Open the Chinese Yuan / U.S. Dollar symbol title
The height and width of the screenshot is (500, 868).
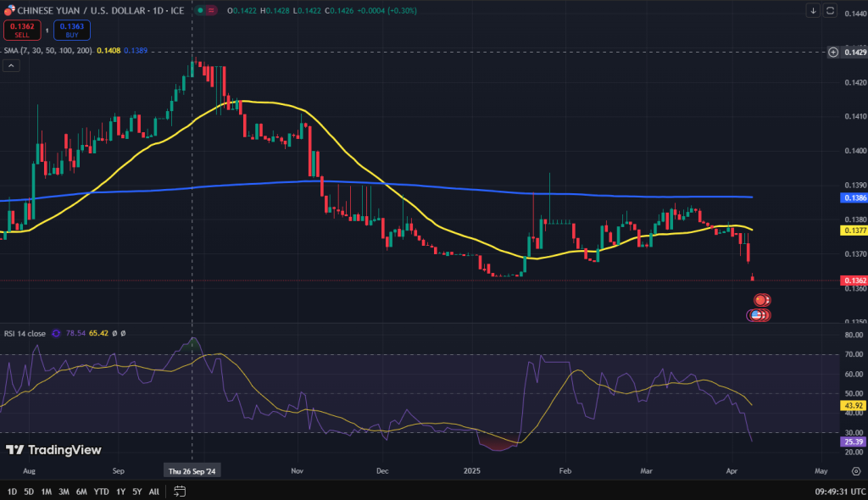101,10
